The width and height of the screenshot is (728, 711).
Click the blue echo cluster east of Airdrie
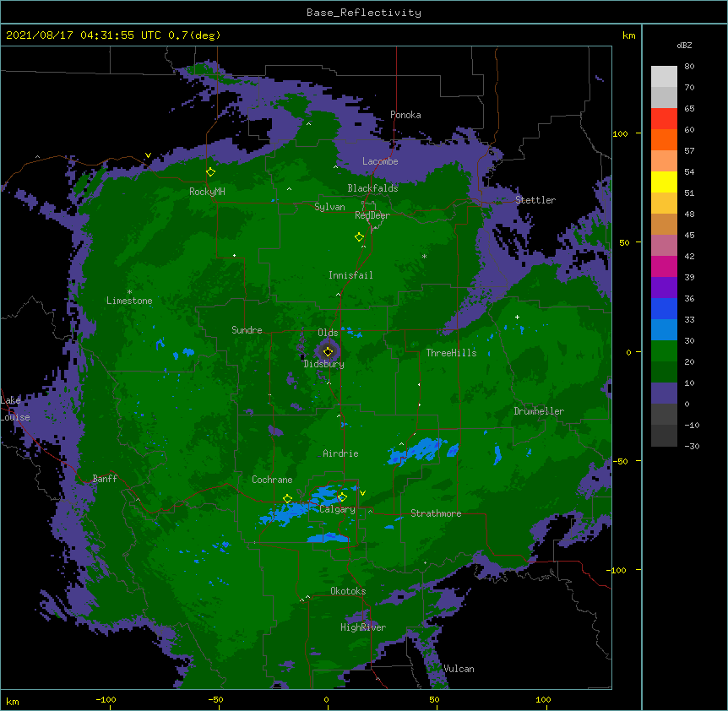[x=416, y=450]
